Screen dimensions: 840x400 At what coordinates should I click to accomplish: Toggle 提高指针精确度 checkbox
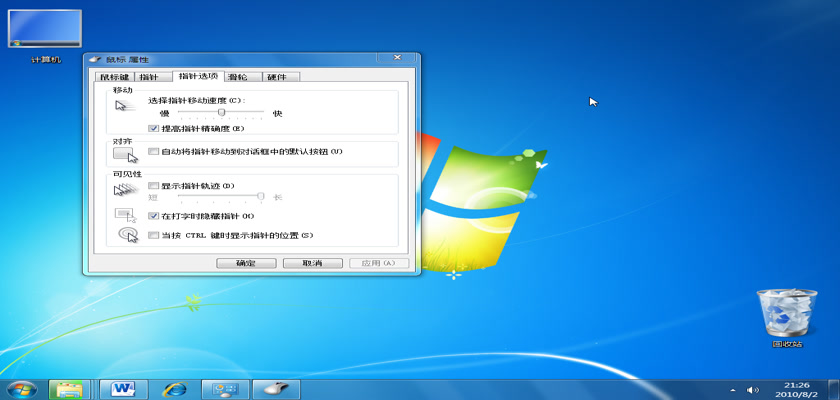pyautogui.click(x=153, y=128)
